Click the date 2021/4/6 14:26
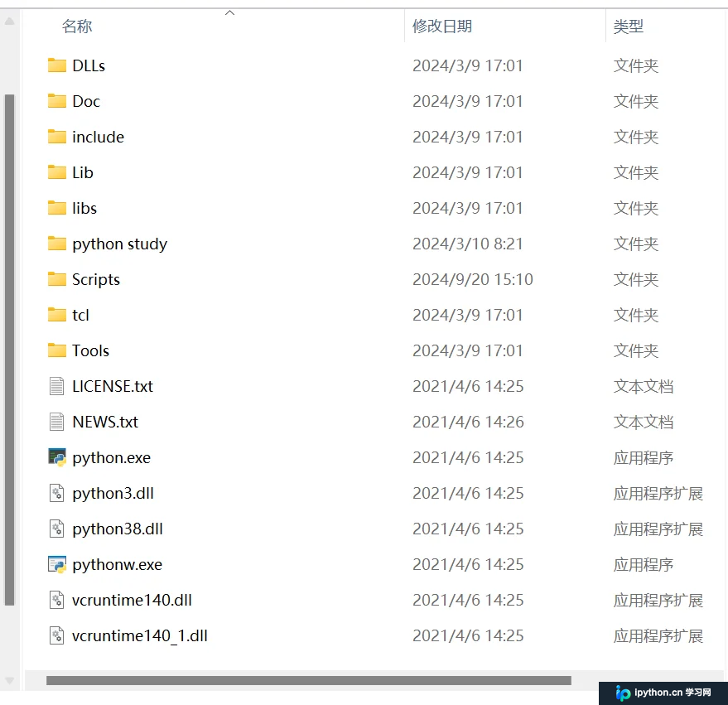This screenshot has width=728, height=705. (x=468, y=422)
